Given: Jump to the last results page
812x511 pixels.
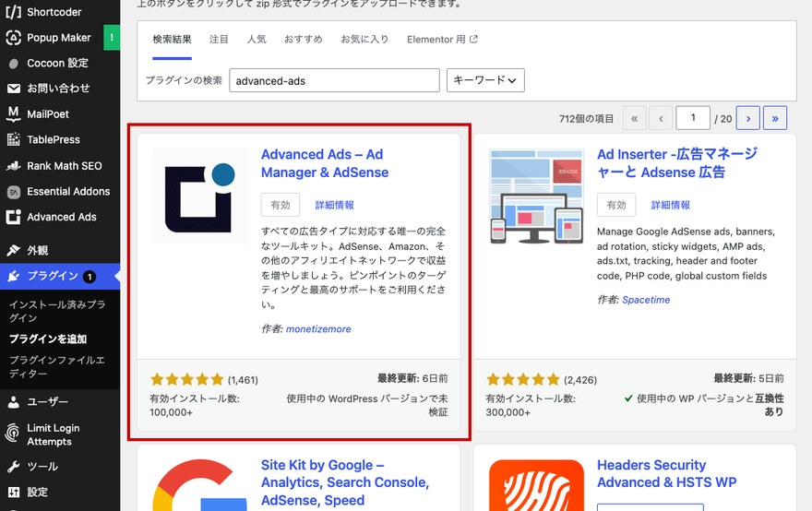Looking at the screenshot, I should coord(775,118).
